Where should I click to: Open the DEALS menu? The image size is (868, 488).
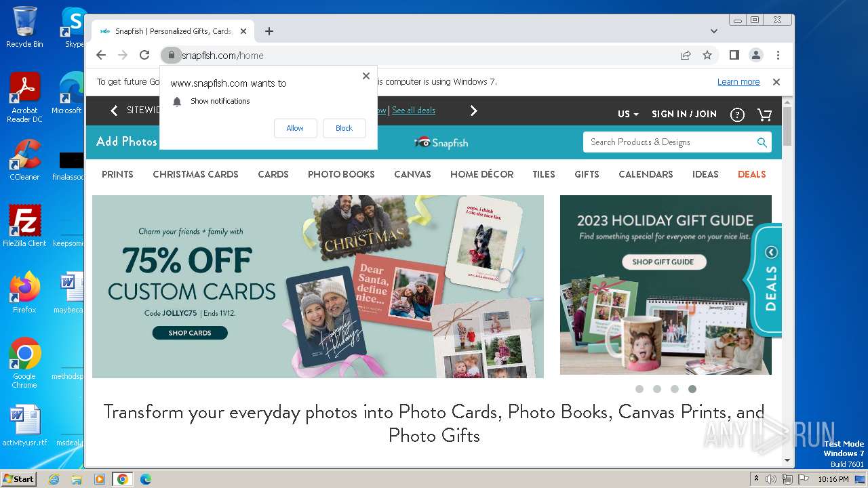click(751, 174)
